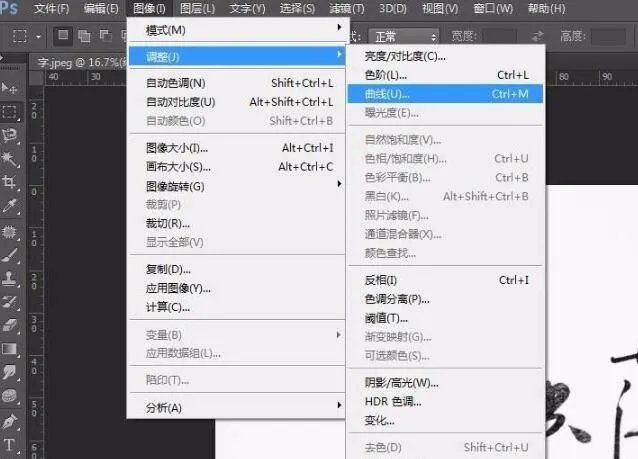This screenshot has width=638, height=459.
Task: Open the 图像(I) menu
Action: (149, 9)
